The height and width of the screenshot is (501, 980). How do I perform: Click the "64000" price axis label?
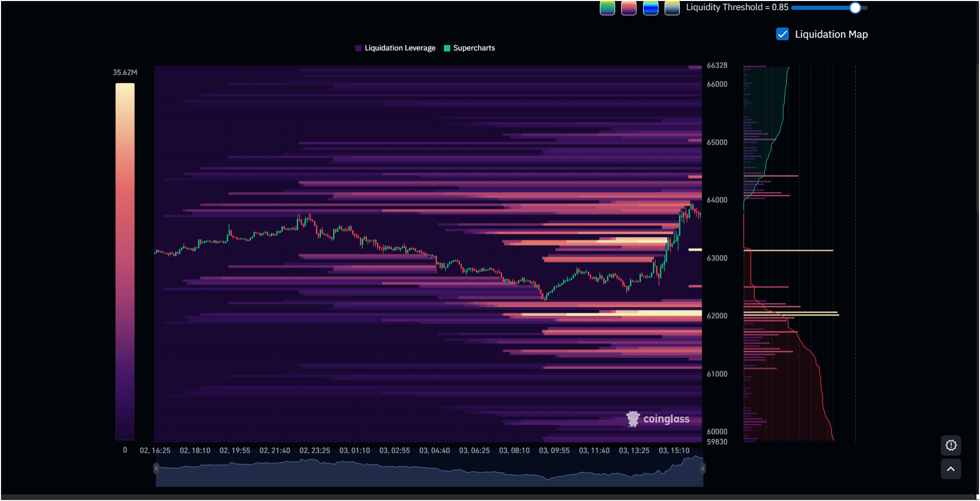pos(717,200)
